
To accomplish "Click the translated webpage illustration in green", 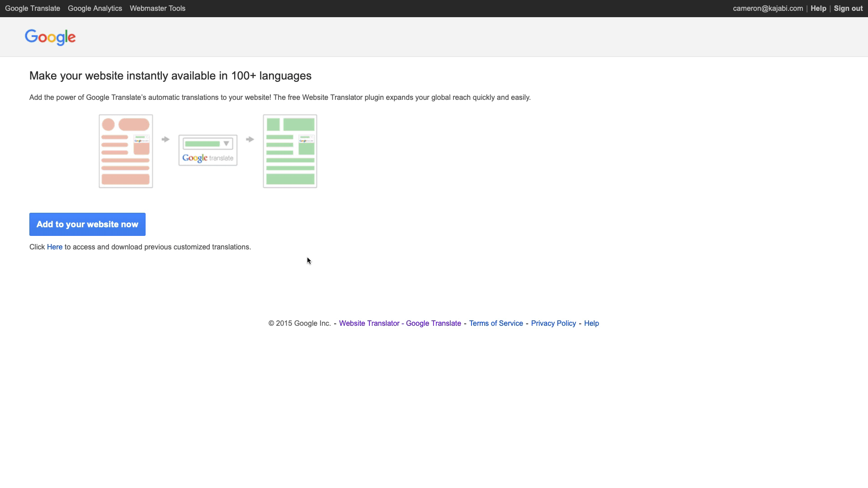I will (x=290, y=151).
